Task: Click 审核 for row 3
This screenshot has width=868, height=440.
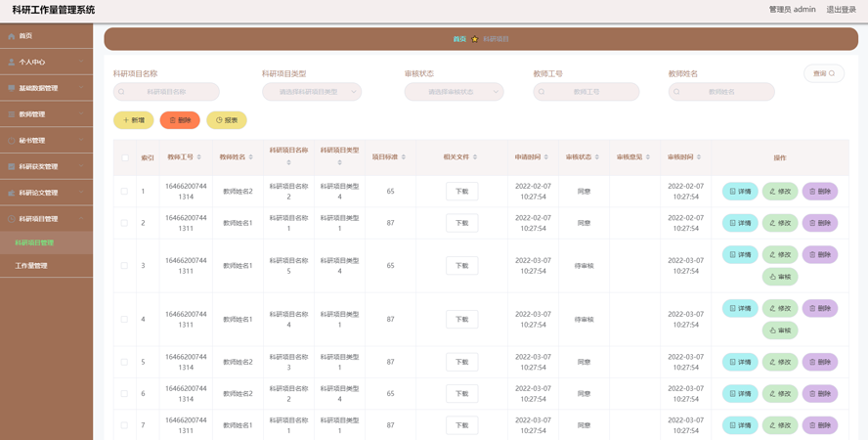Action: pos(780,277)
